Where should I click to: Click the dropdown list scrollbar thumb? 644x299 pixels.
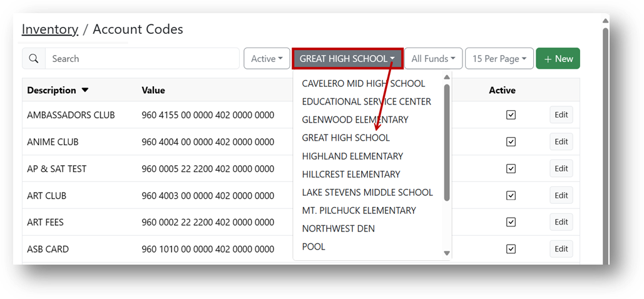click(447, 143)
